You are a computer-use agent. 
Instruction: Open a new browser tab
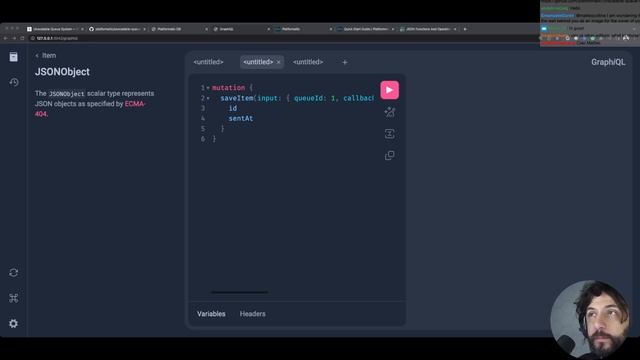[465, 29]
